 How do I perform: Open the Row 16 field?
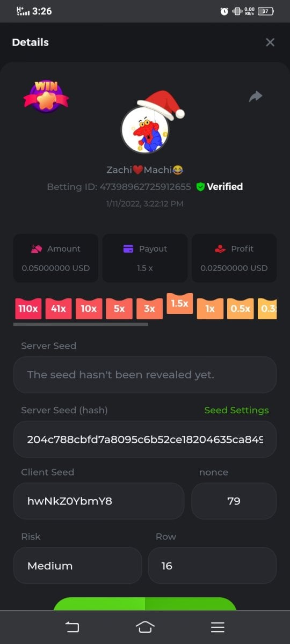pos(212,566)
